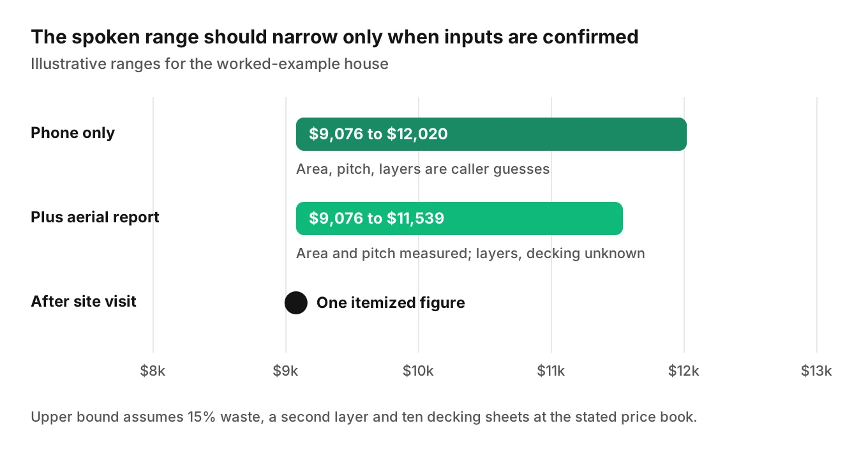Select the dark green Phone only bar

click(491, 134)
